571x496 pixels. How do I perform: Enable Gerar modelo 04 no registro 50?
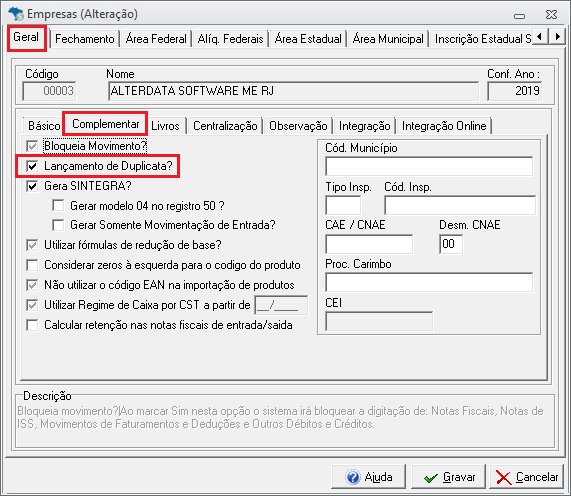(58, 205)
